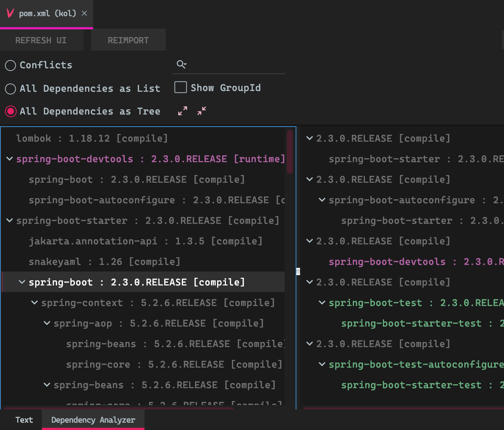The image size is (504, 430).
Task: Click the REFRESH UI button
Action: tap(41, 40)
